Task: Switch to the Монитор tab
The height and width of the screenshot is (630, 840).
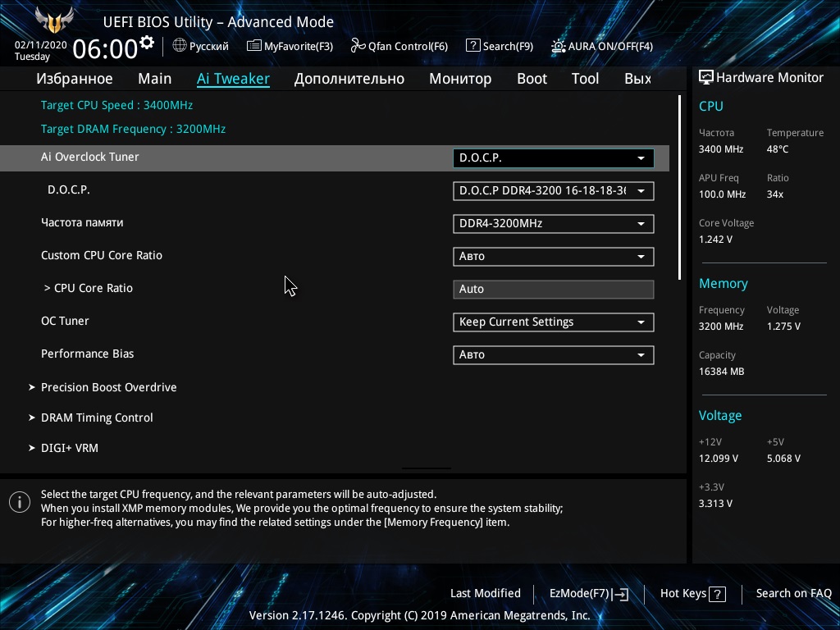Action: coord(460,79)
